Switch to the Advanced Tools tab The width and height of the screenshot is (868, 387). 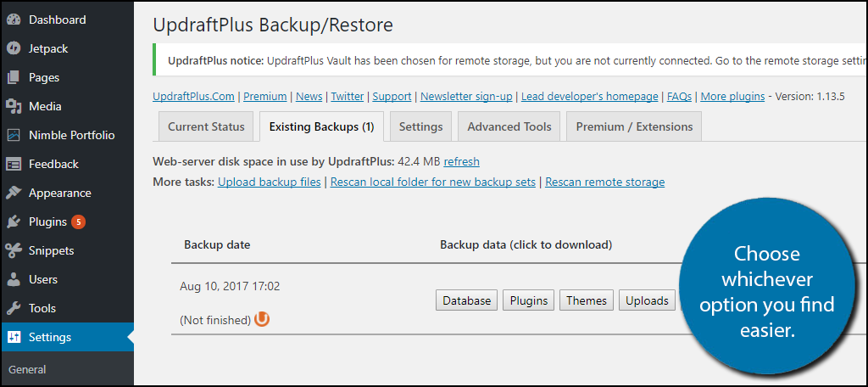[509, 126]
